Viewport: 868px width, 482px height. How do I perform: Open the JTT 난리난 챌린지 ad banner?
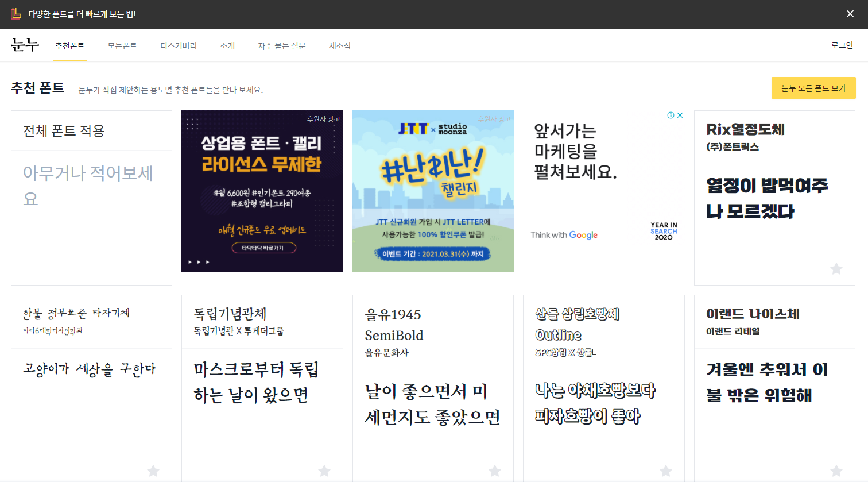[433, 191]
